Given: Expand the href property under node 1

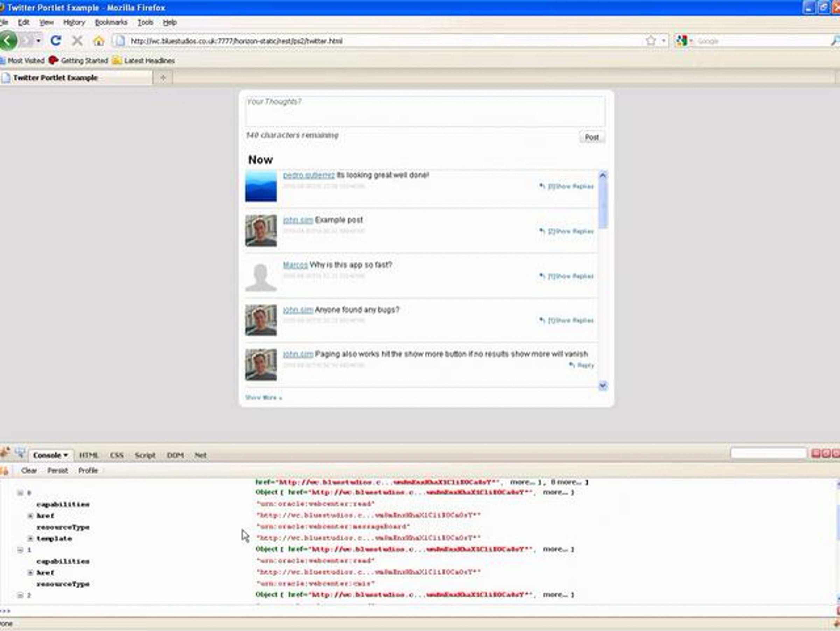Looking at the screenshot, I should 30,573.
